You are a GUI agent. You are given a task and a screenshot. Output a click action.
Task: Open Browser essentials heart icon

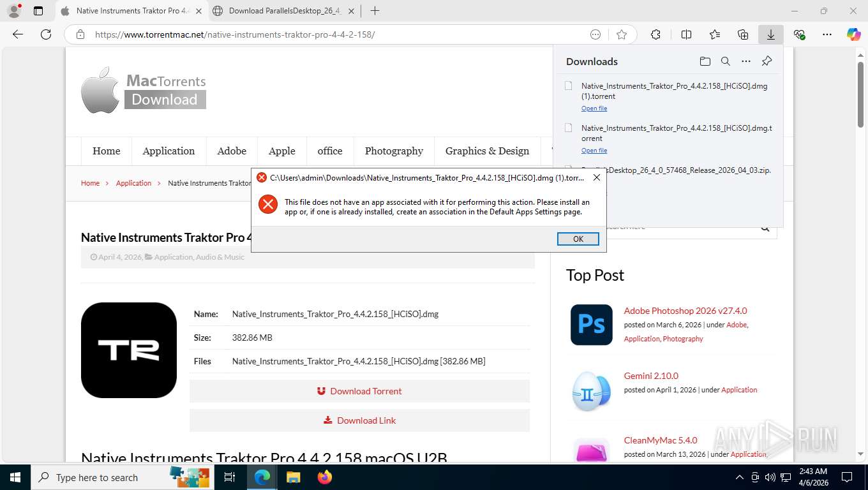799,34
